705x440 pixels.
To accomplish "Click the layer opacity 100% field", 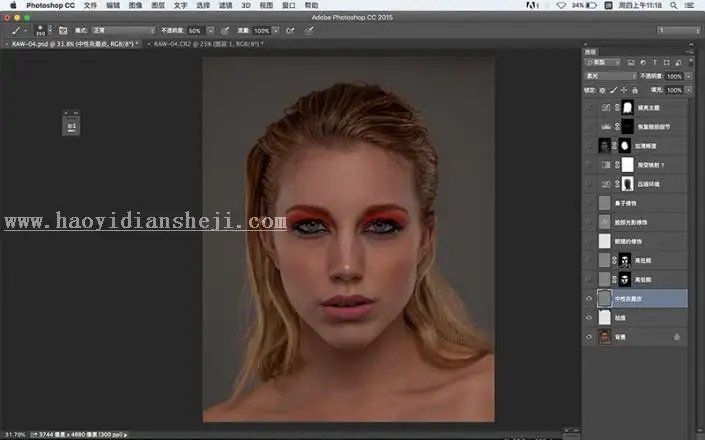I will click(x=674, y=76).
